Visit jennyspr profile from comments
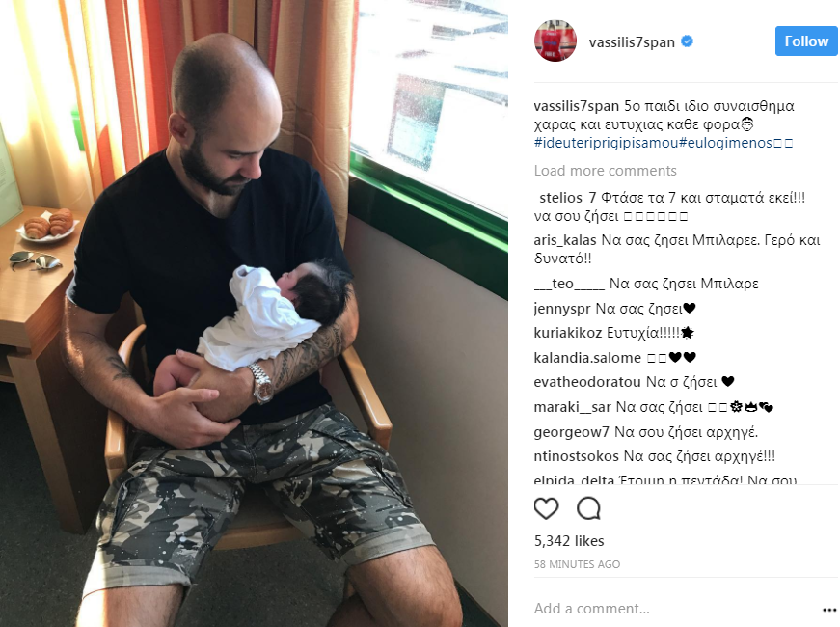Viewport: 840px width, 627px height. (x=562, y=308)
